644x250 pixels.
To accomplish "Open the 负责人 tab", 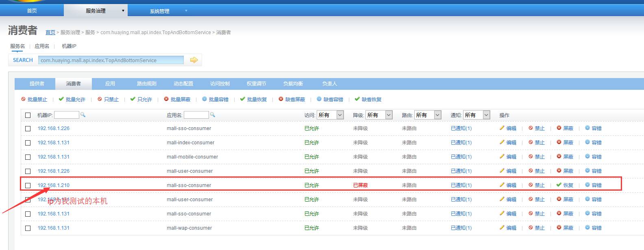I will (x=330, y=84).
